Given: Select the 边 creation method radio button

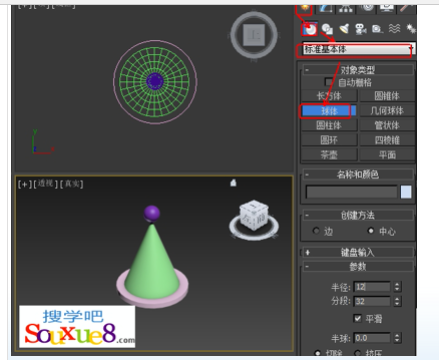Looking at the screenshot, I should click(316, 231).
